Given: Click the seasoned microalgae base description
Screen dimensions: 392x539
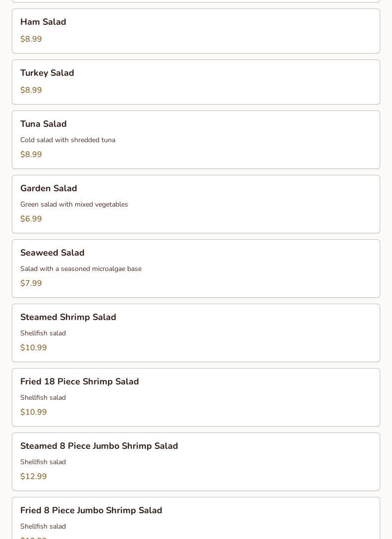Looking at the screenshot, I should pos(81,269).
